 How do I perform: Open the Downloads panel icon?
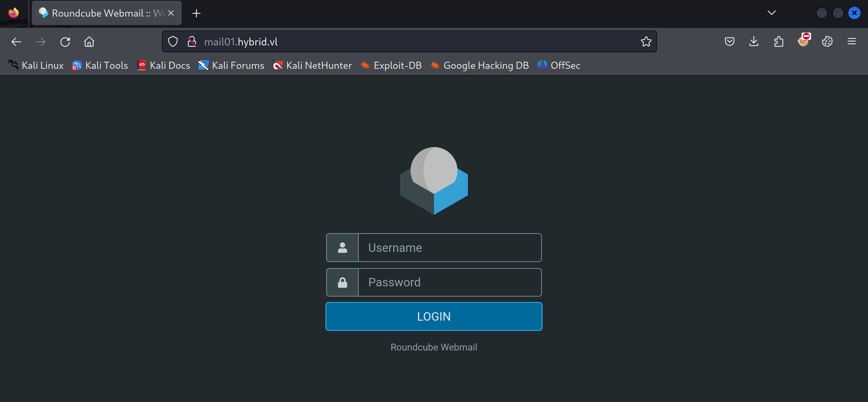[x=754, y=41]
